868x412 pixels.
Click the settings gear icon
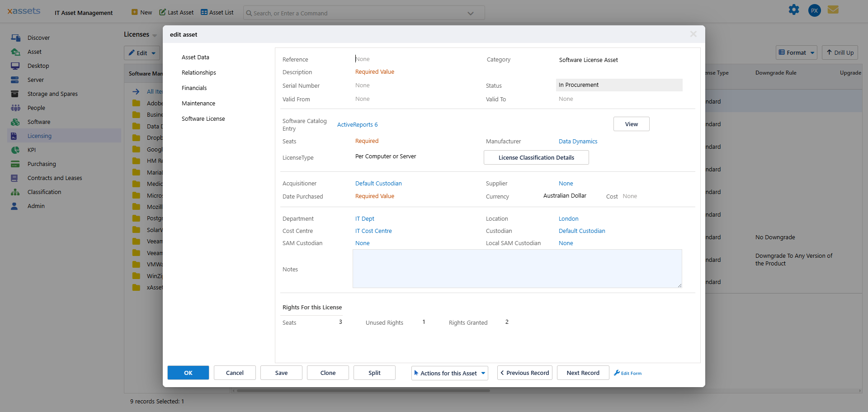click(x=794, y=10)
